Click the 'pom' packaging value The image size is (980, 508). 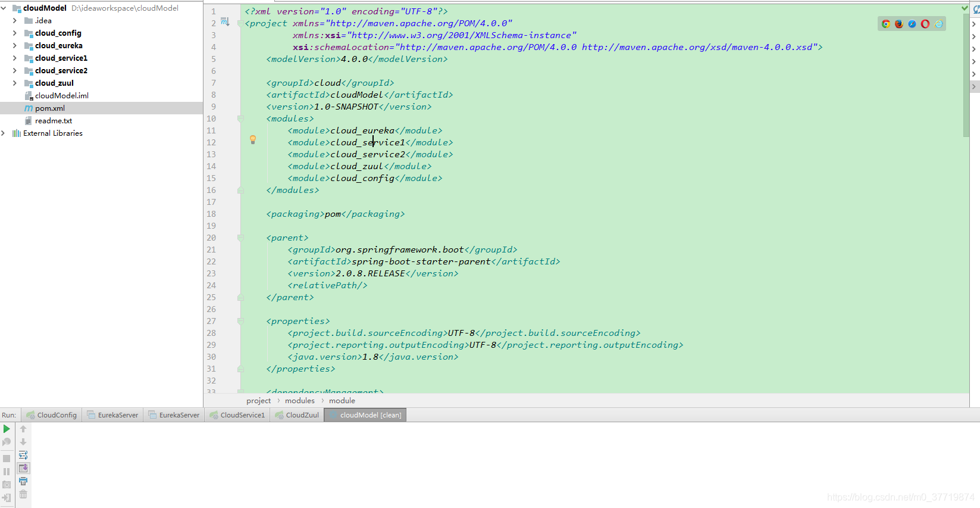(x=333, y=214)
